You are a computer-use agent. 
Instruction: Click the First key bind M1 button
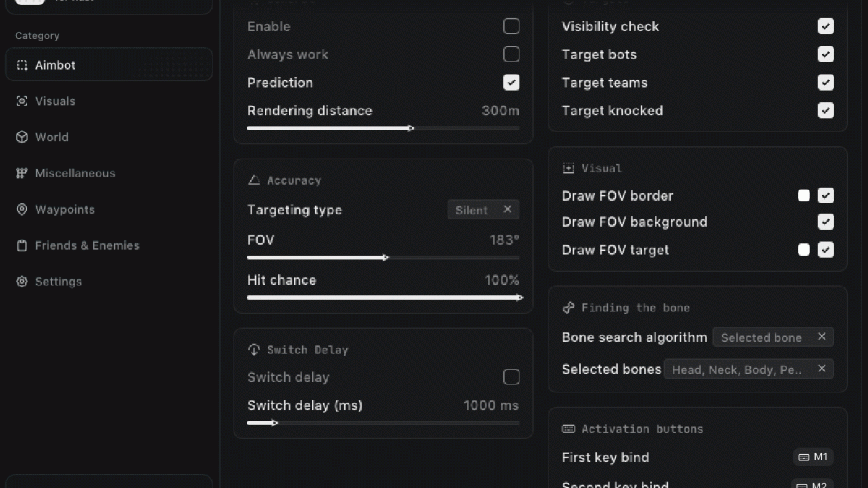click(813, 457)
